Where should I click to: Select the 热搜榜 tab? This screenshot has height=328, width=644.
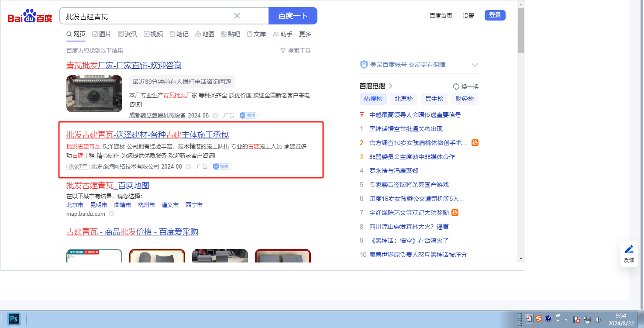pyautogui.click(x=373, y=99)
